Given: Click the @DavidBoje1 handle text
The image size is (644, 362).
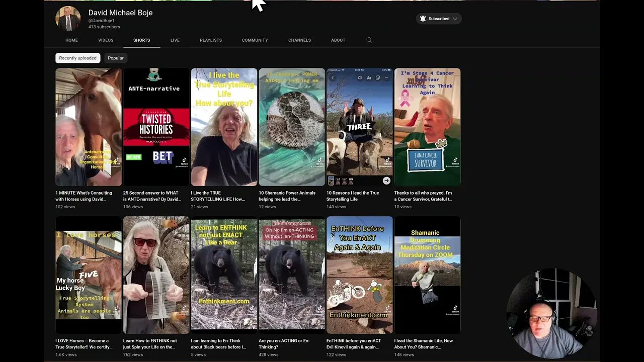Looking at the screenshot, I should [x=102, y=21].
